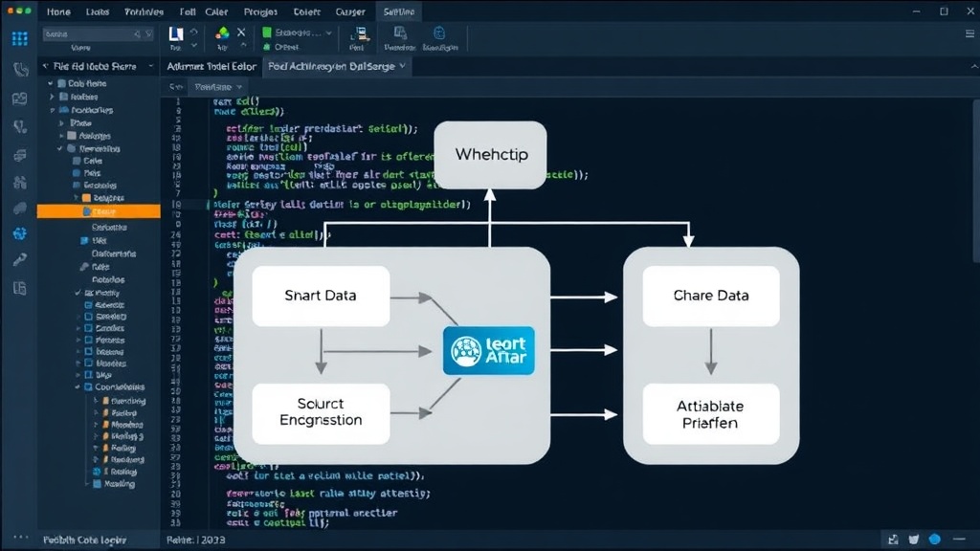Open the binoculars sidebar icon
The height and width of the screenshot is (551, 980).
[x=20, y=182]
